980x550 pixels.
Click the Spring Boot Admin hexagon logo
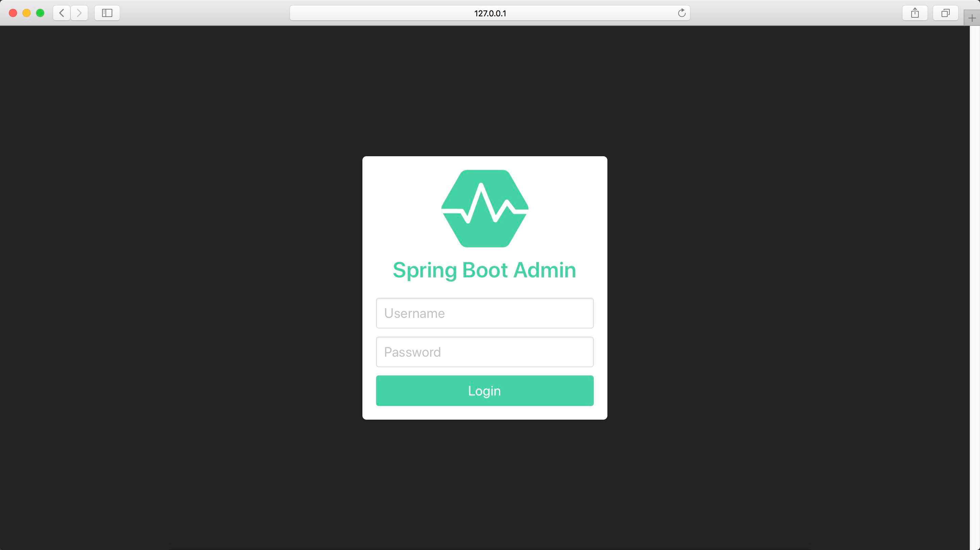point(485,209)
